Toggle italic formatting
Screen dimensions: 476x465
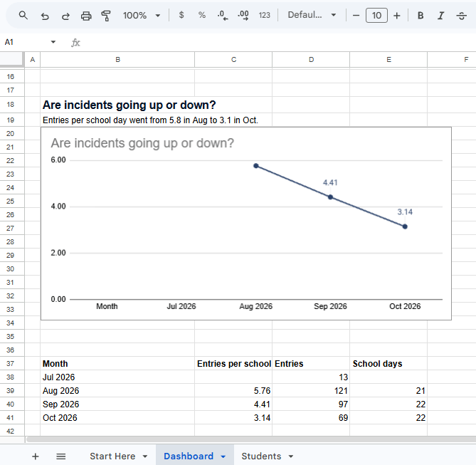coord(440,15)
